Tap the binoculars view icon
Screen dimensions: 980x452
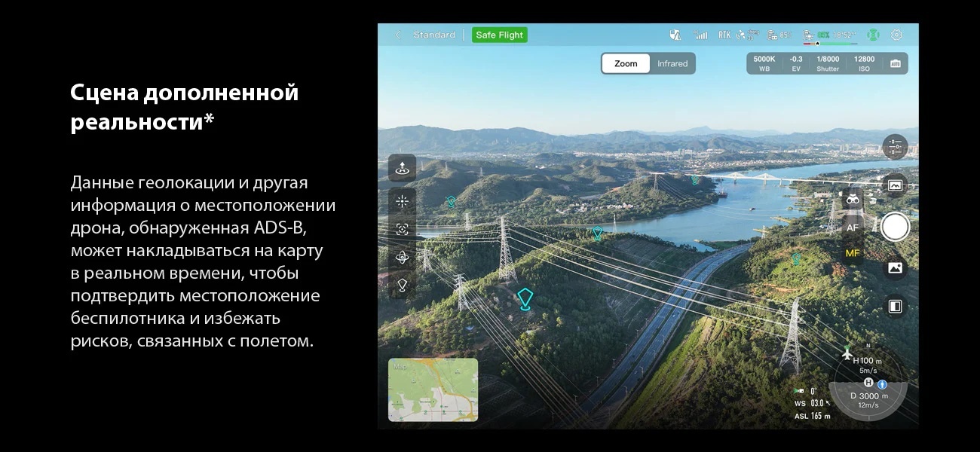pos(853,200)
